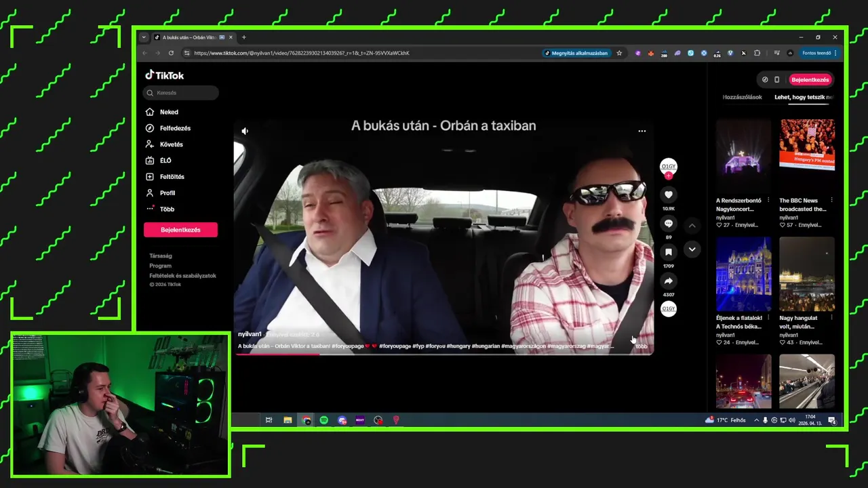Open the TikTok logo home link

(164, 75)
